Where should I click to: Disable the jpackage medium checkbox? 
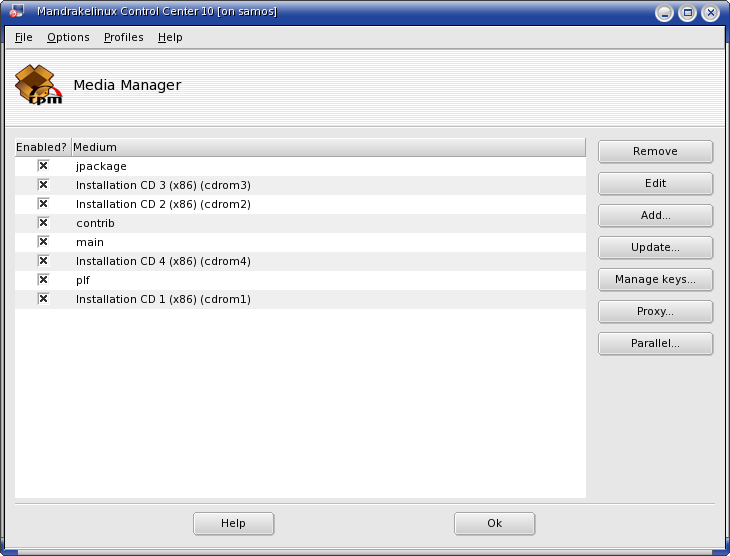pos(43,166)
